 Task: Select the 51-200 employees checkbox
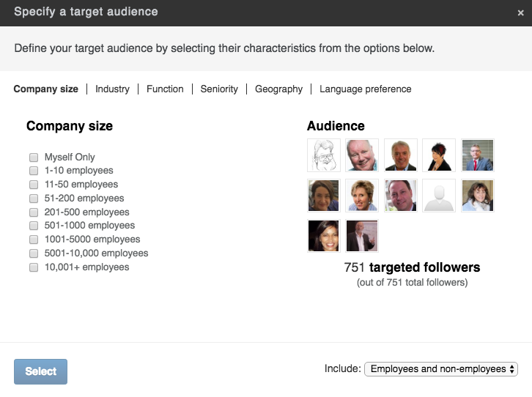pyautogui.click(x=34, y=198)
